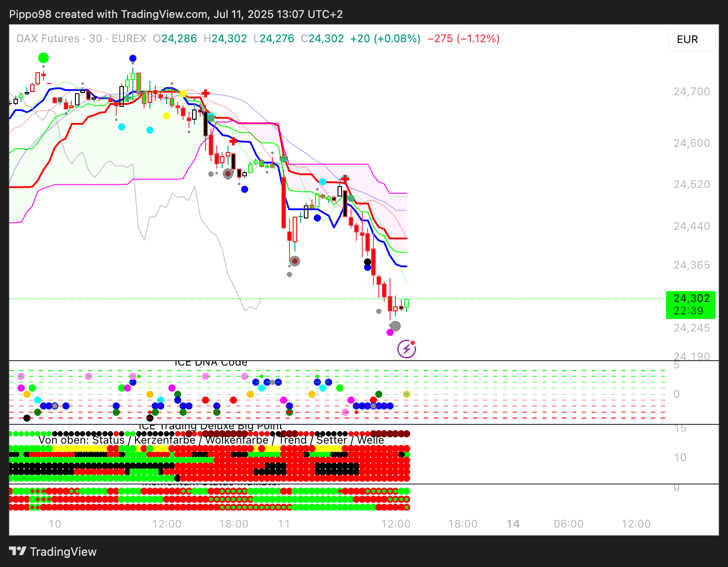Click the blue dot at the chart's top
Viewport: 728px width, 567px height.
pos(133,58)
